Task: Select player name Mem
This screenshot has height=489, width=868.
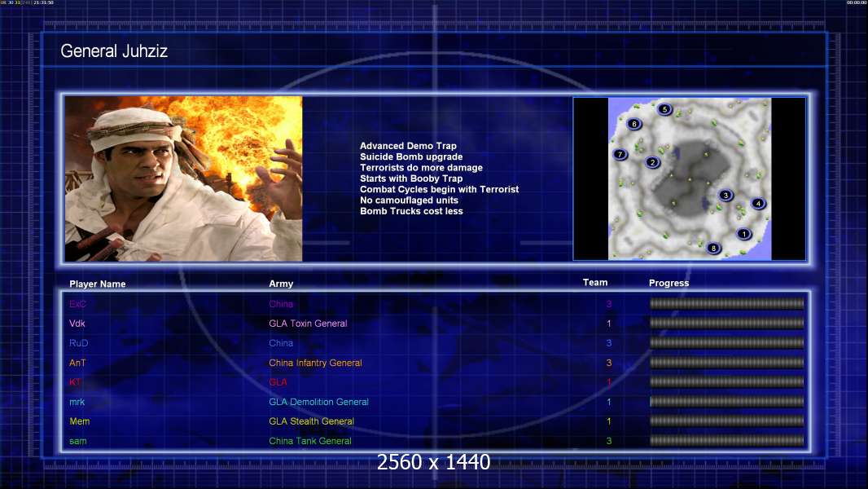Action: pyautogui.click(x=79, y=421)
